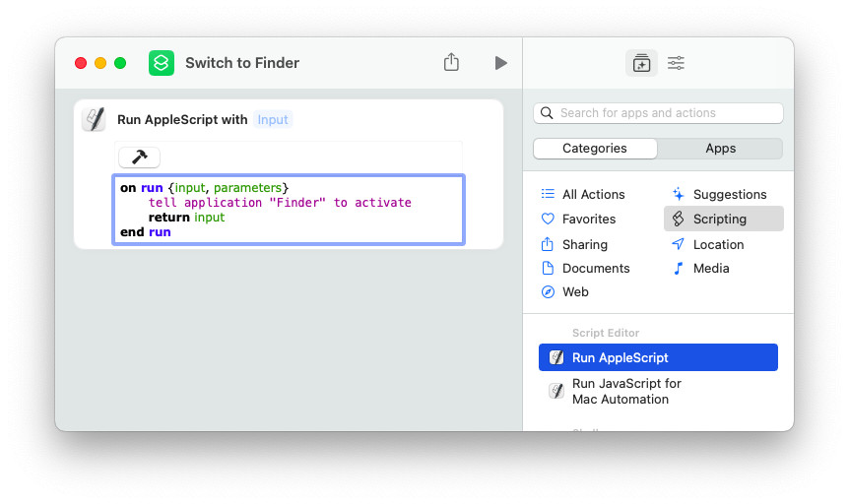
Task: Close the window with red button
Action: pos(81,63)
